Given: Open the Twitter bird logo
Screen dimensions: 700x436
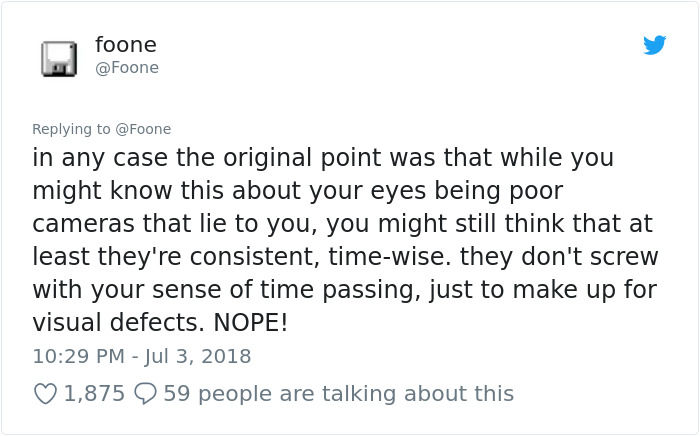Looking at the screenshot, I should pos(654,45).
